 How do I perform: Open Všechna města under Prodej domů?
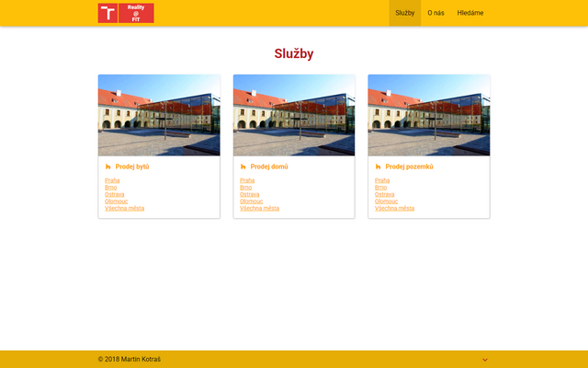click(259, 209)
